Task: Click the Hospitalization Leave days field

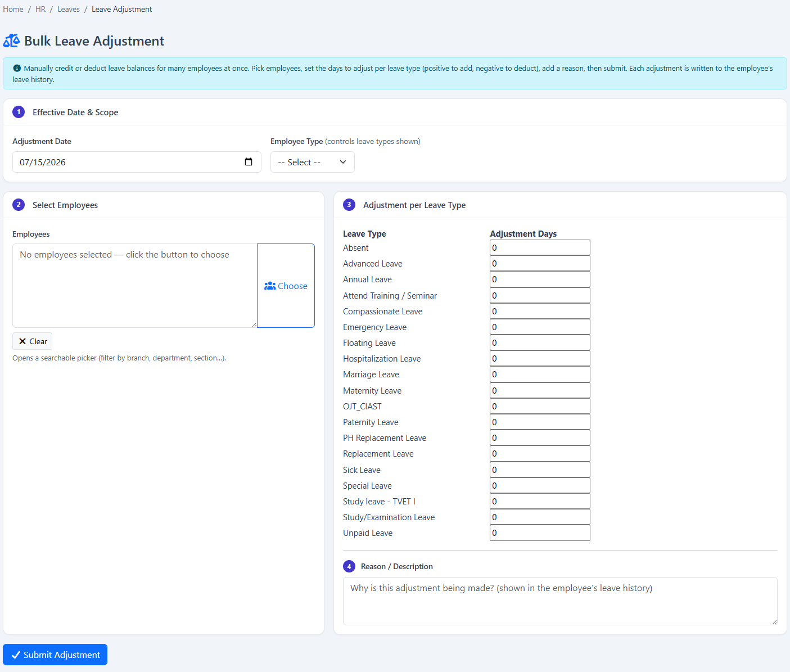Action: click(540, 358)
